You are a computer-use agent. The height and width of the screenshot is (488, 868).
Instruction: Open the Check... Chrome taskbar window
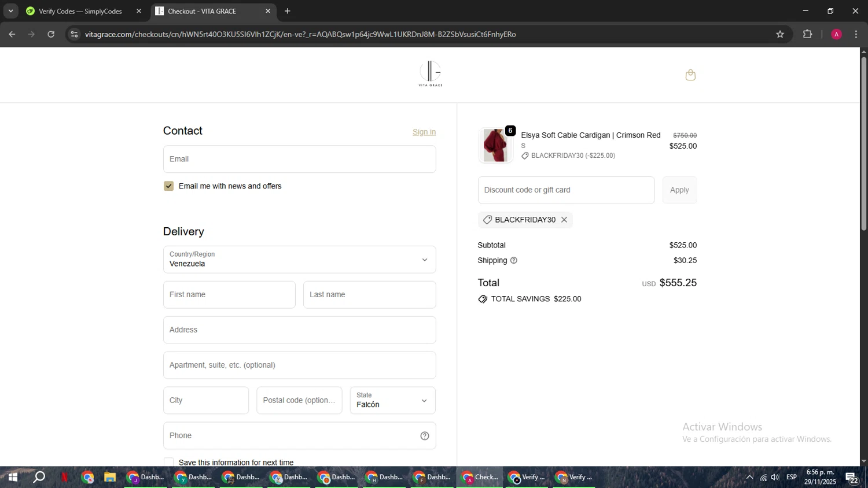click(x=480, y=478)
